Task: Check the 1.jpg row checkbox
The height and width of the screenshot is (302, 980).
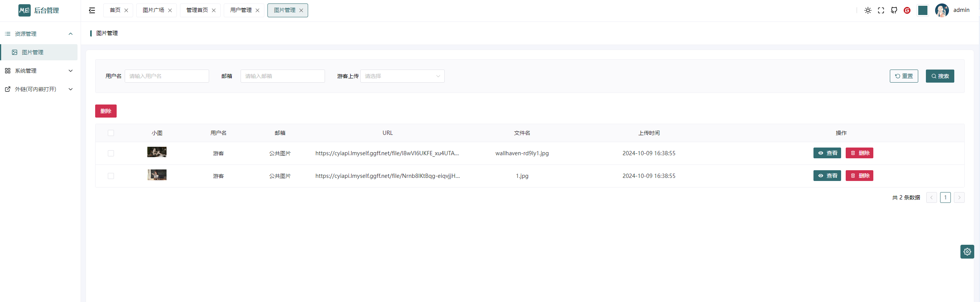Action: click(x=111, y=176)
